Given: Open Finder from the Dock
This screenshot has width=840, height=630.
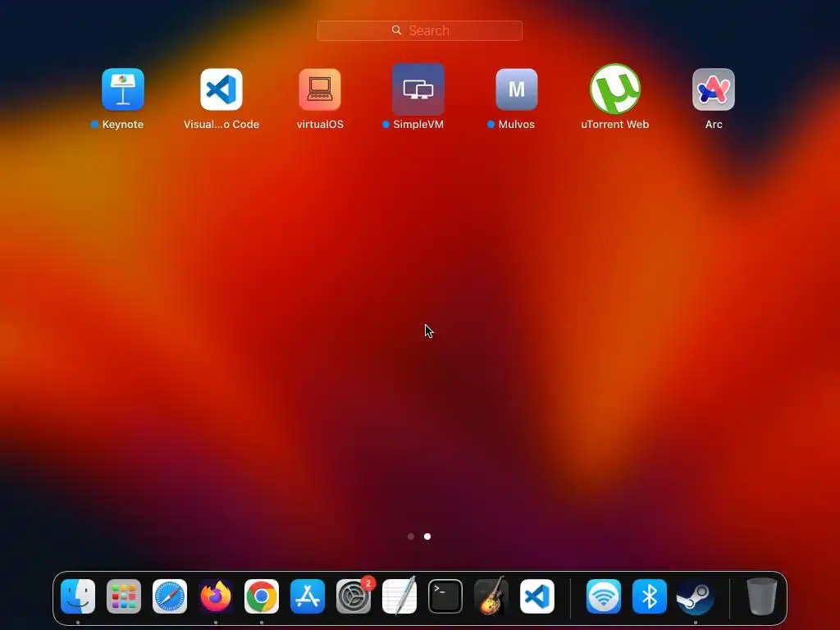Looking at the screenshot, I should [x=78, y=596].
